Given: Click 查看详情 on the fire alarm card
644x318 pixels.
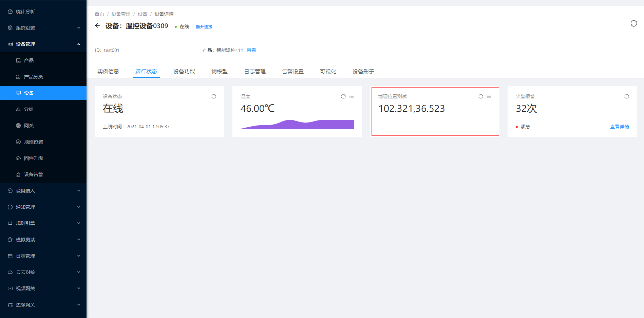Looking at the screenshot, I should [x=619, y=127].
